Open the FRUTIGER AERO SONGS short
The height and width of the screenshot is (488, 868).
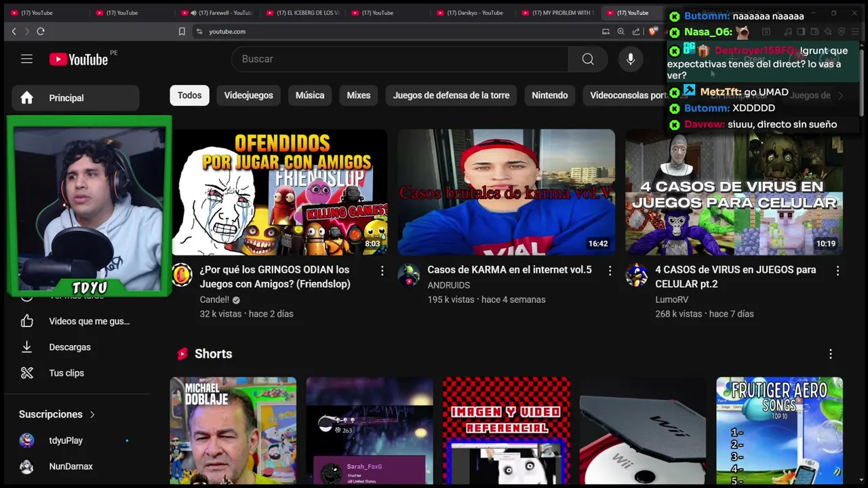779,431
